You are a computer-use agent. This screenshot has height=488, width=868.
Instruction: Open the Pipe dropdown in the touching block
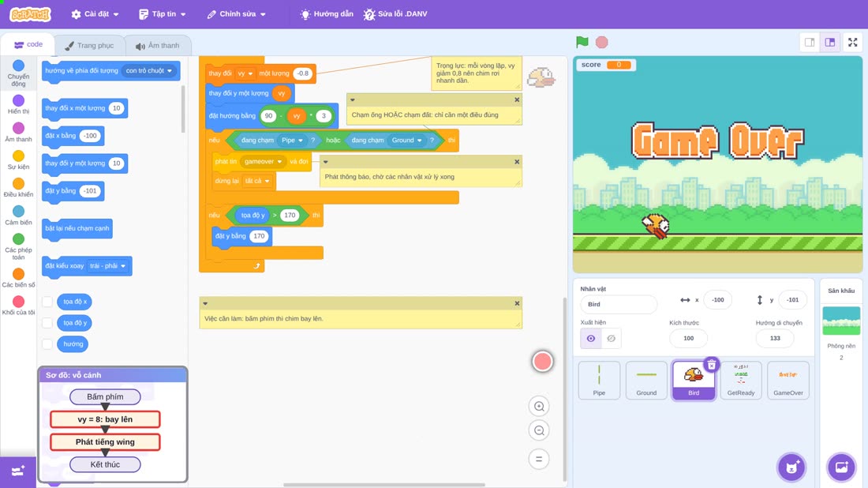(x=292, y=140)
